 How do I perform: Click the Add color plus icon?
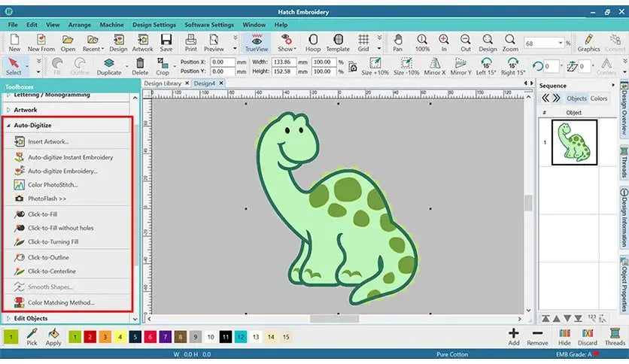[514, 337]
